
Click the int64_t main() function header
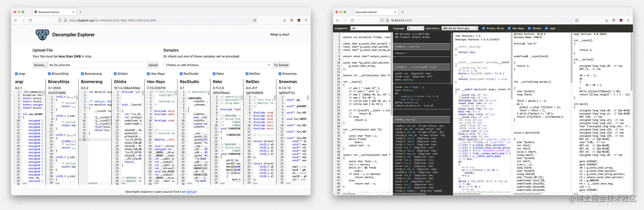point(421,120)
